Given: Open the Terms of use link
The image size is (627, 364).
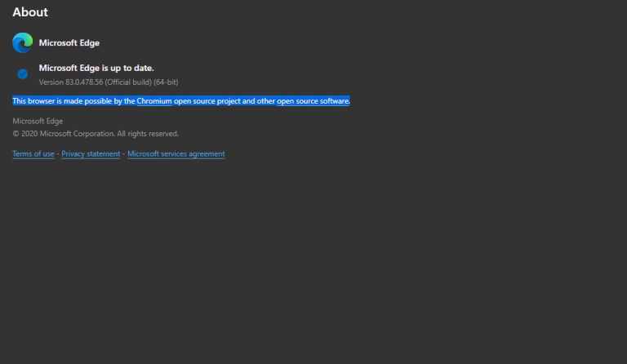Looking at the screenshot, I should 33,153.
